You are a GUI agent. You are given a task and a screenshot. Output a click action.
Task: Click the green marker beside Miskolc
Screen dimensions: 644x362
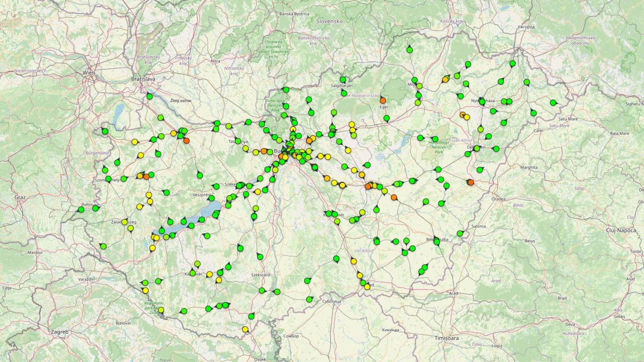point(419,86)
